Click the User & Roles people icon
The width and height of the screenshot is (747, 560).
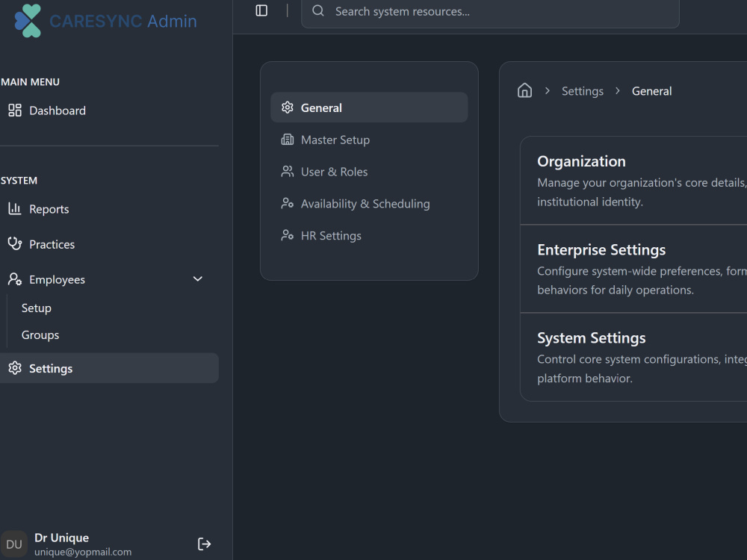[x=288, y=172]
